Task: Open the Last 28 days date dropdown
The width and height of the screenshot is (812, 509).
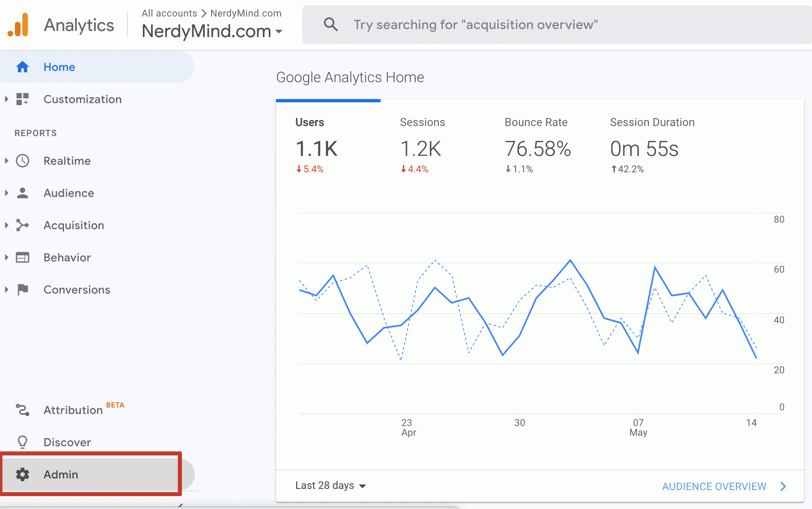Action: coord(331,486)
